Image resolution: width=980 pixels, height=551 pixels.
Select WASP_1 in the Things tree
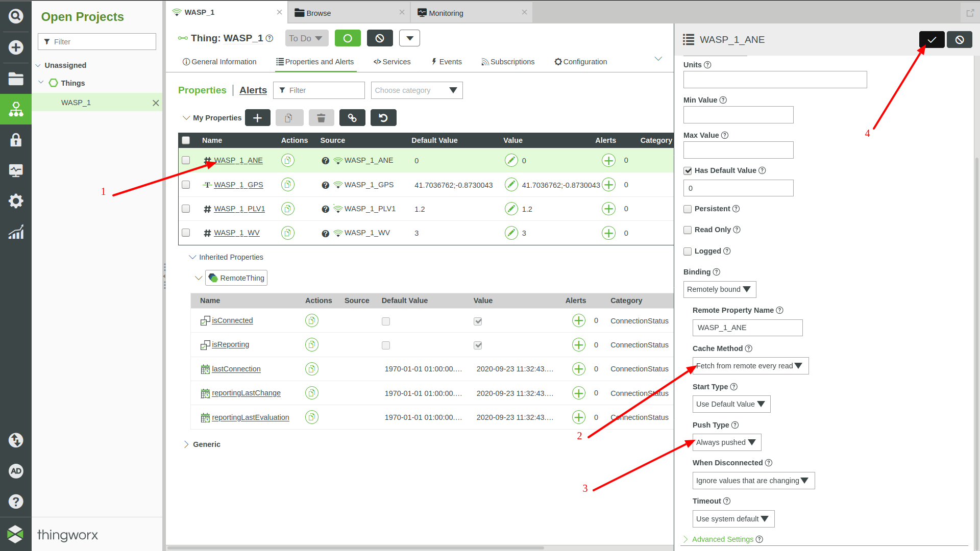click(76, 103)
